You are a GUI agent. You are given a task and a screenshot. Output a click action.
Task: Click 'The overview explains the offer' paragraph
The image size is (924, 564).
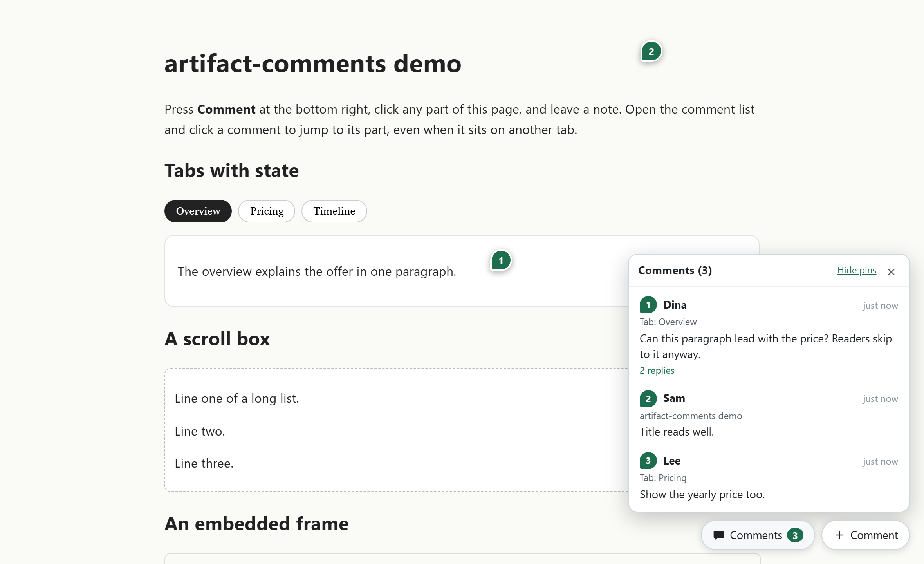pos(317,271)
